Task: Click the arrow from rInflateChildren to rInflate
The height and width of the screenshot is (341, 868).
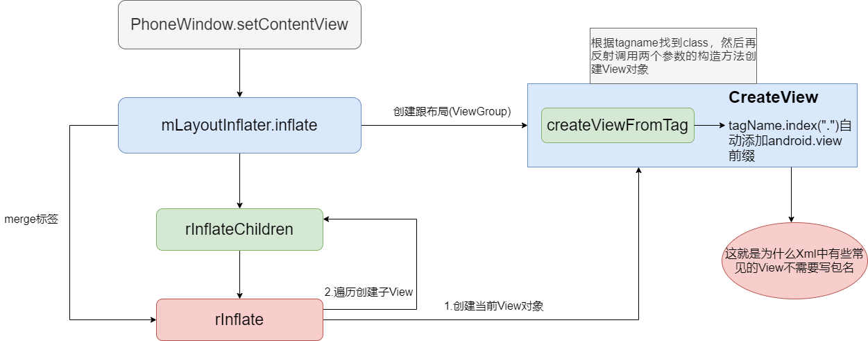Action: pos(239,274)
